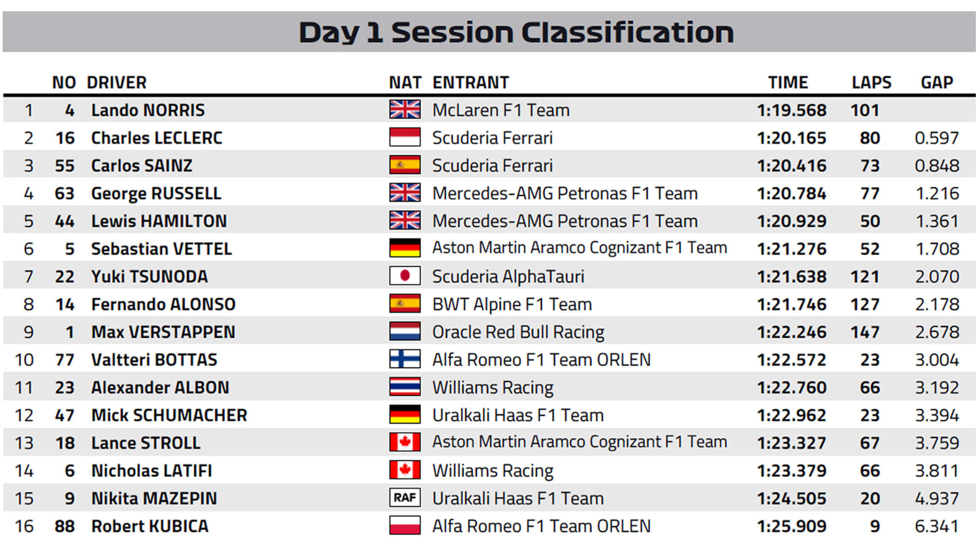980x551 pixels.
Task: Click the Monaco flag beside Charles Leclerc
Action: click(x=404, y=137)
